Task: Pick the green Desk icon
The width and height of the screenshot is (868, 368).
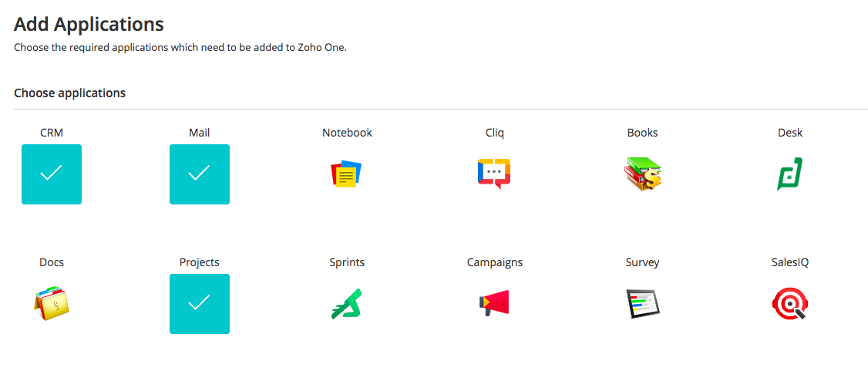Action: 790,174
